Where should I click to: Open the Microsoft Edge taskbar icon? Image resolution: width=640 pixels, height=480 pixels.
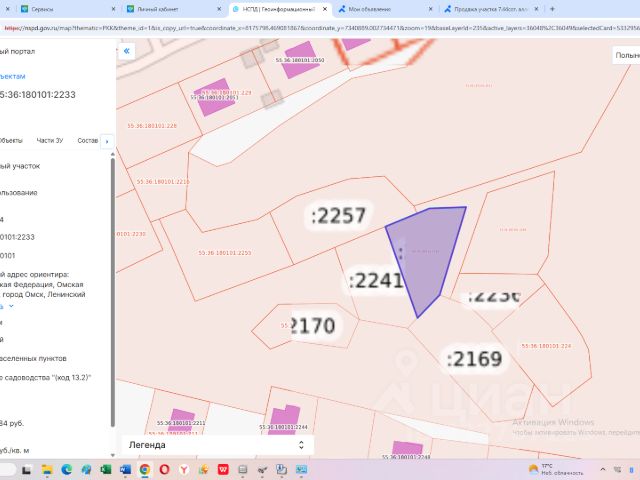point(67,469)
